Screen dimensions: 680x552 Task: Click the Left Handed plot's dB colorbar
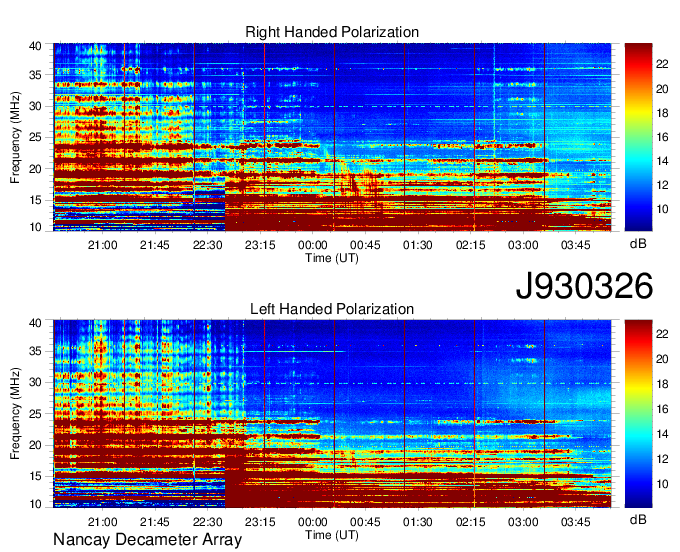click(638, 414)
